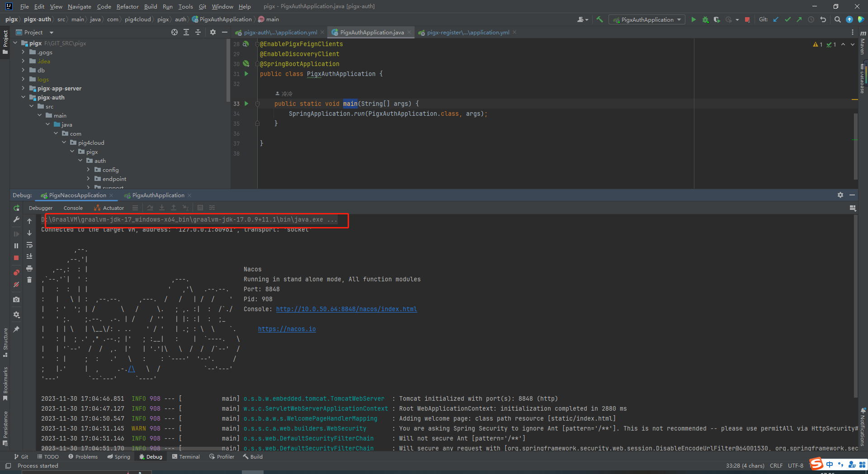Open the Problems tool window
868x474 pixels.
[x=83, y=457]
